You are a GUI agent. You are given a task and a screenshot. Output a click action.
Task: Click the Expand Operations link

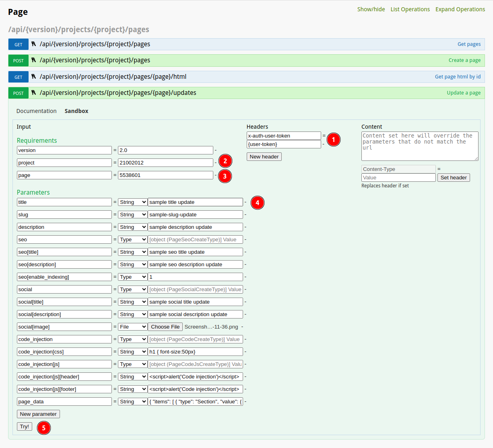[x=460, y=9]
